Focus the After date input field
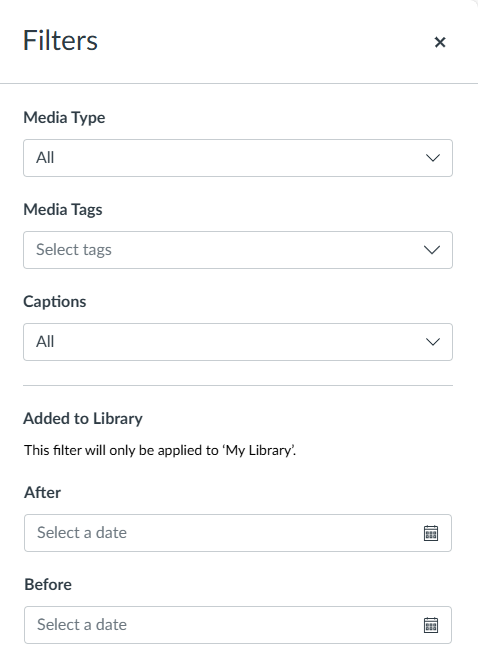478x662 pixels. 238,533
